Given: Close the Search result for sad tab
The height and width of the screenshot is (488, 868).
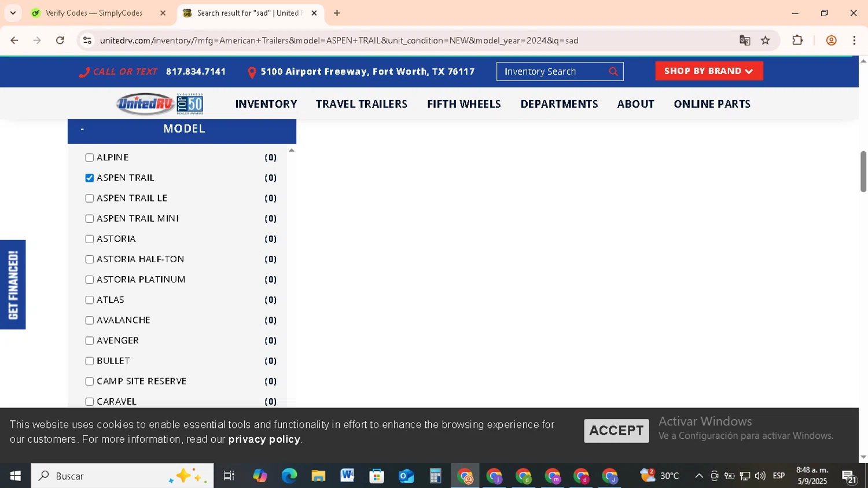Looking at the screenshot, I should (314, 13).
